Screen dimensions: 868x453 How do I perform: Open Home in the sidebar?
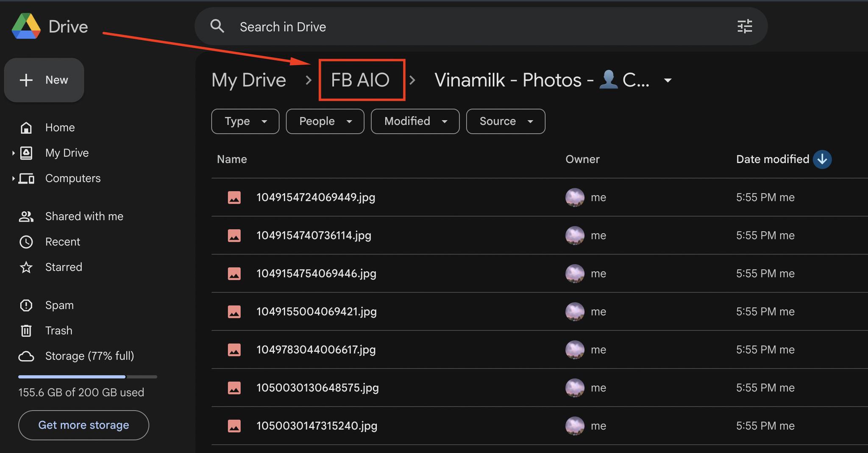[x=60, y=127]
